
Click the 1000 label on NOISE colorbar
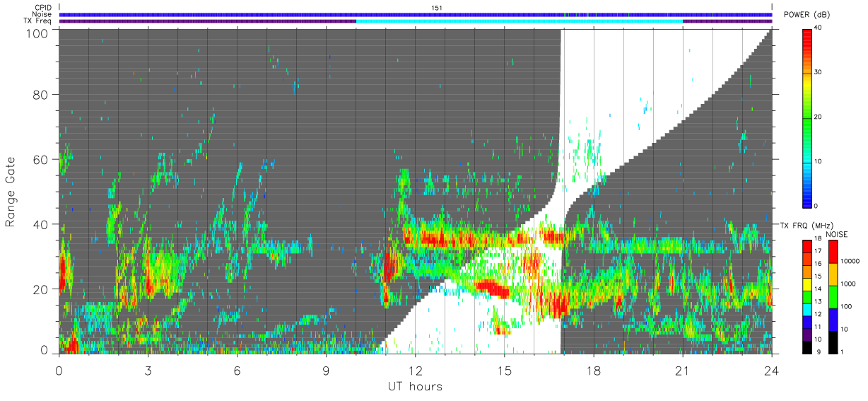click(x=848, y=284)
